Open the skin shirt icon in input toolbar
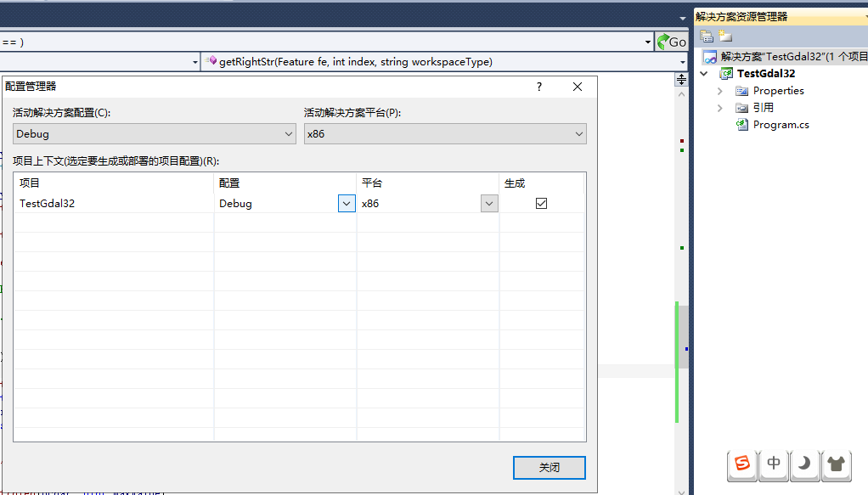 (836, 464)
